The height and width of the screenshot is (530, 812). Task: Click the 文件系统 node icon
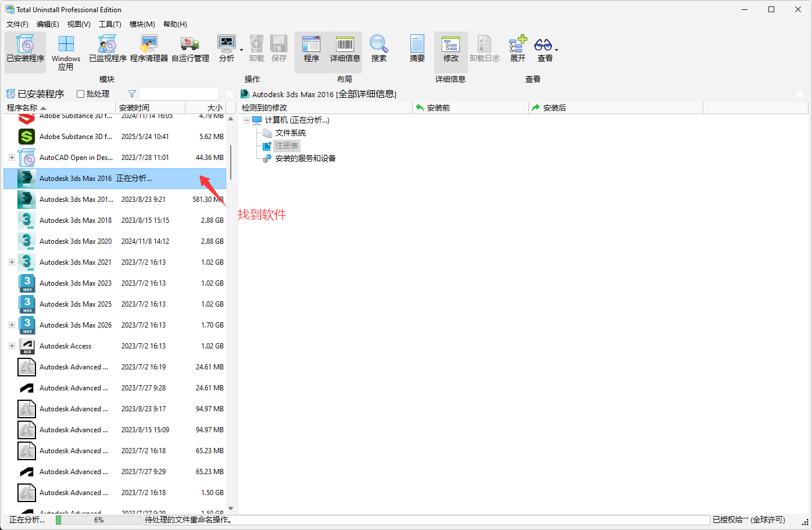(267, 133)
